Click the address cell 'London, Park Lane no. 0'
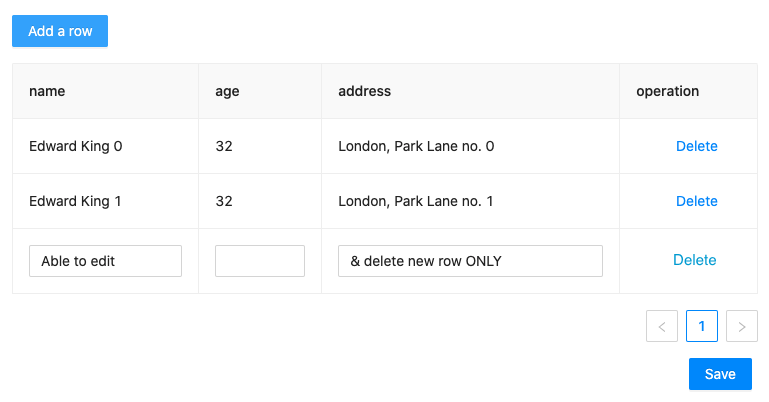 (x=416, y=146)
